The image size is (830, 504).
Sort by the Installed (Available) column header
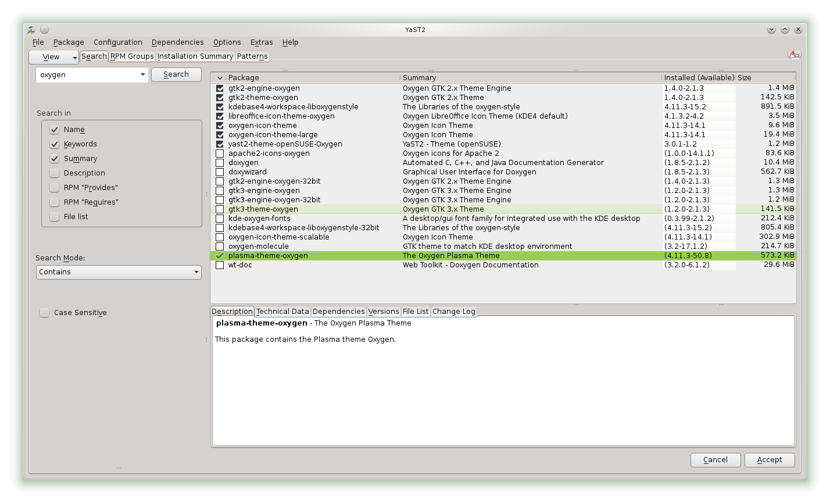[699, 78]
